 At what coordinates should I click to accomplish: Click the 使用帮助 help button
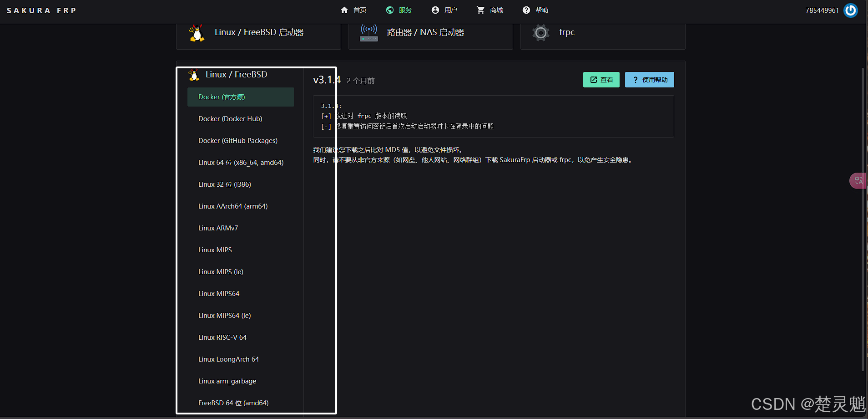650,80
